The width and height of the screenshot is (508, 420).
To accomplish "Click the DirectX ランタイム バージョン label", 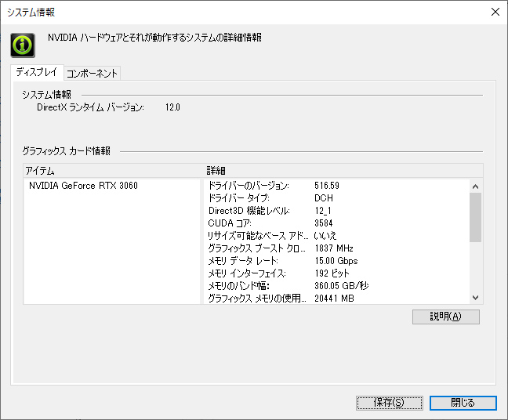I will 90,107.
